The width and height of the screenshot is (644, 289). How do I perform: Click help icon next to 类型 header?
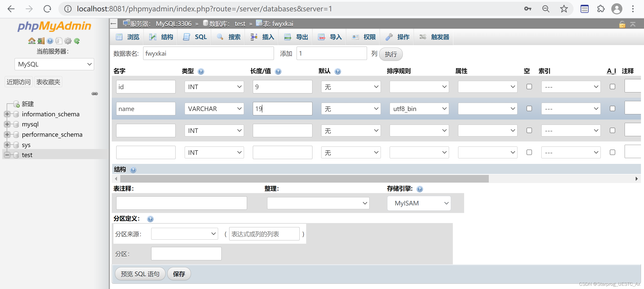[201, 71]
